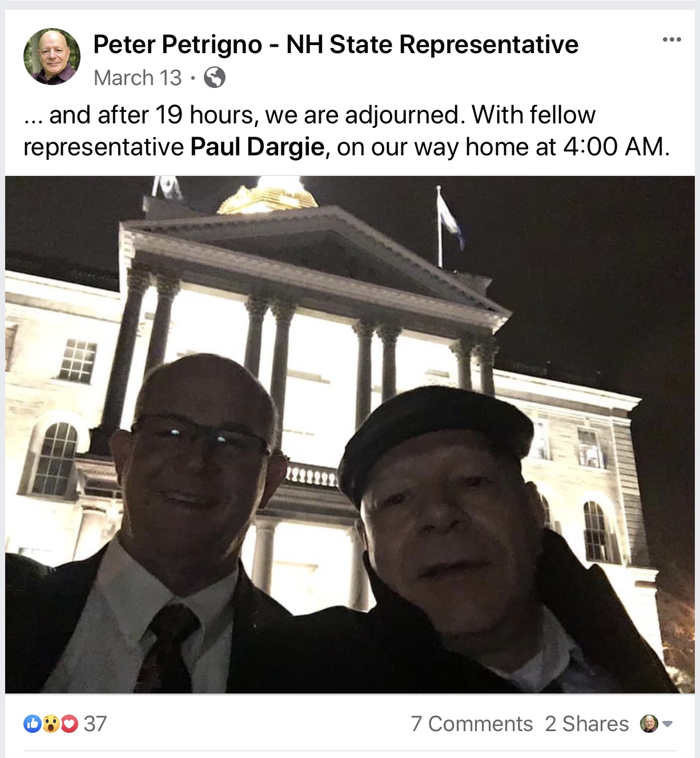This screenshot has width=700, height=758.
Task: Click the March 13 post timestamp
Action: coord(138,77)
